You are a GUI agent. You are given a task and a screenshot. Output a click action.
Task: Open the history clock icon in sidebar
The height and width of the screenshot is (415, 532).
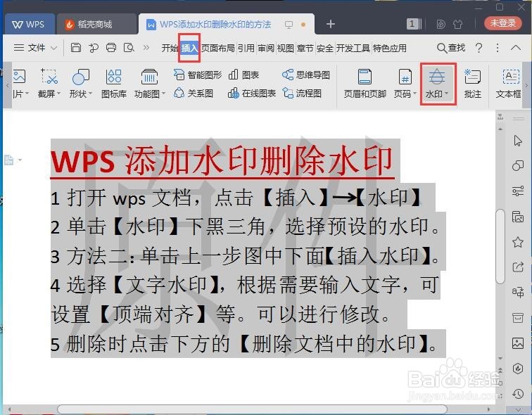point(517,394)
